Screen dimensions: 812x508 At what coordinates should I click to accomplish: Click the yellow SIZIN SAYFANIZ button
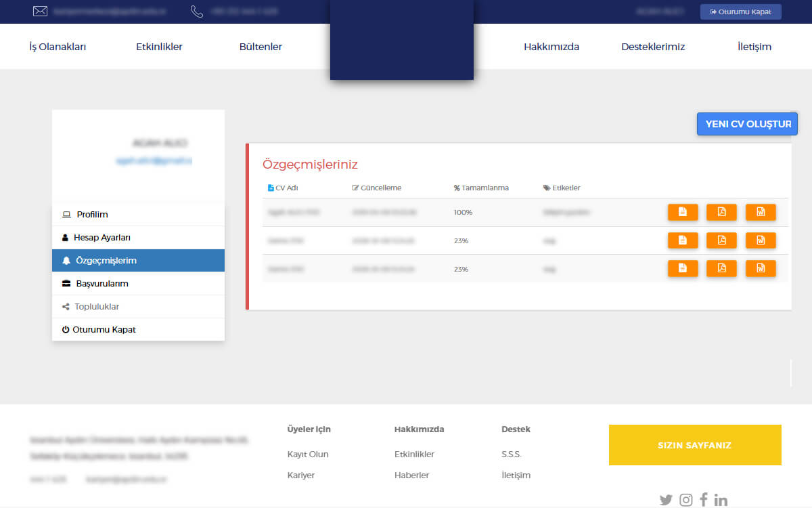pos(695,445)
